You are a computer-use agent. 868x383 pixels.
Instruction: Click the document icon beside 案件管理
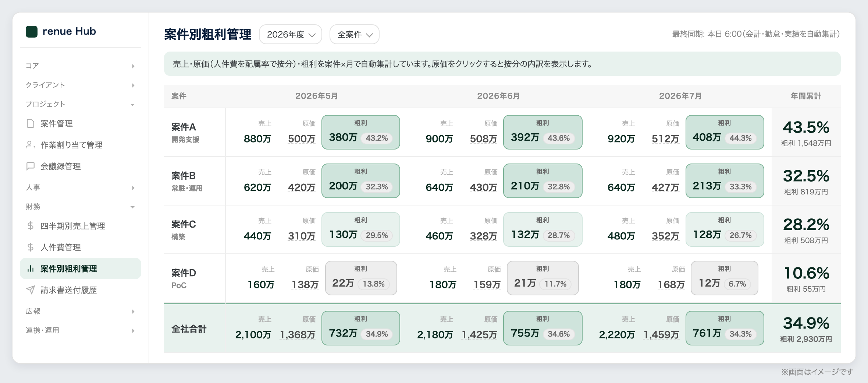click(x=31, y=123)
